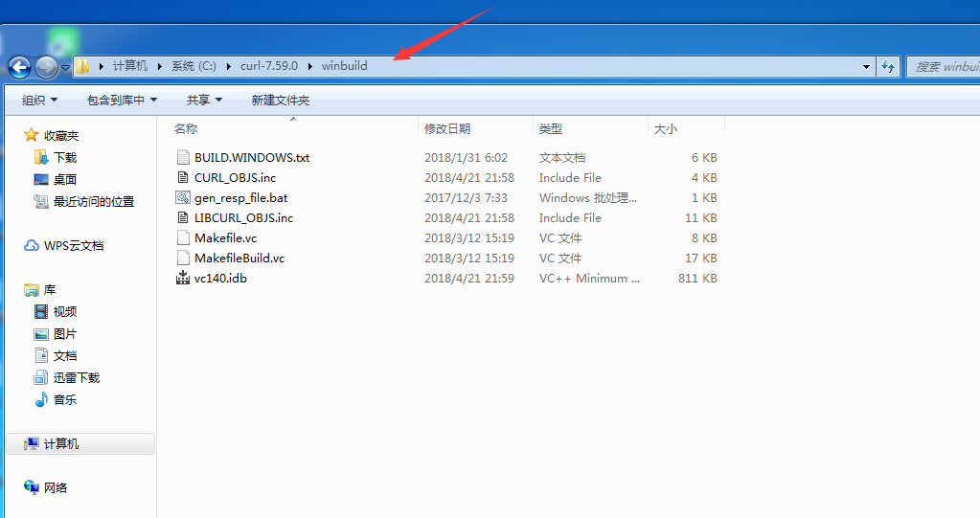Select the gen_resp_file.bat batch file icon
The width and height of the screenshot is (980, 518).
click(183, 197)
